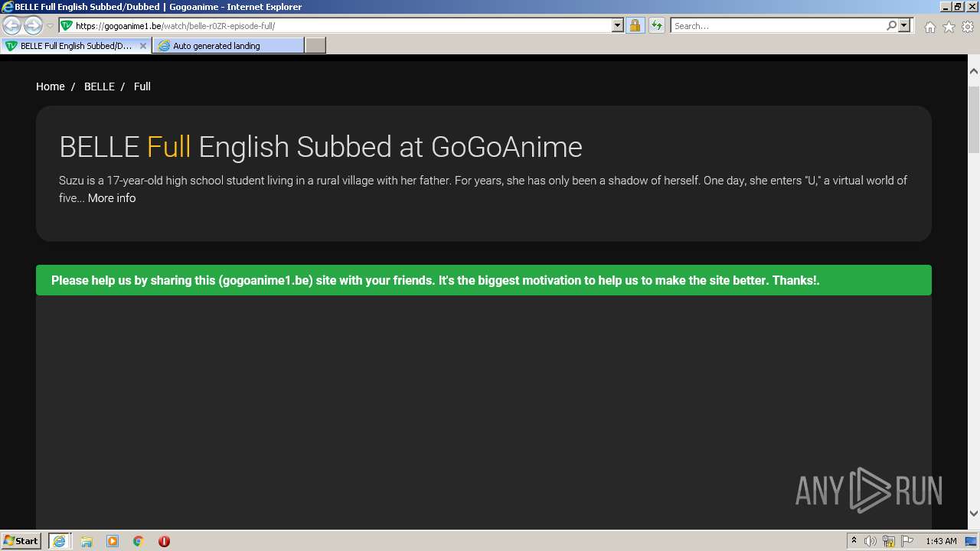Open the Favorites star icon
The height and width of the screenshot is (551, 980).
(x=949, y=27)
